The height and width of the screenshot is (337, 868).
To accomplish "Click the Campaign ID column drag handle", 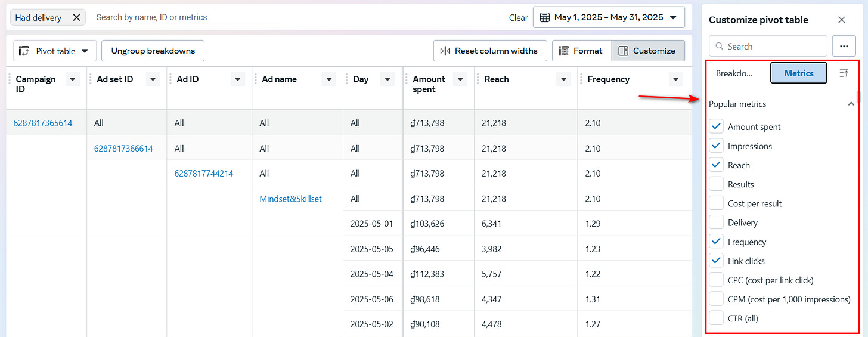I will pos(10,79).
